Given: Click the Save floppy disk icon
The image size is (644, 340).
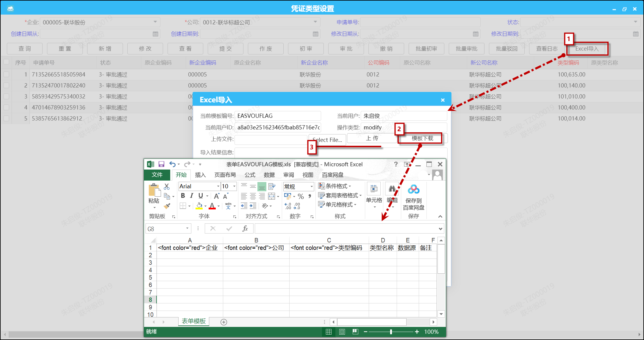Looking at the screenshot, I should click(x=161, y=164).
